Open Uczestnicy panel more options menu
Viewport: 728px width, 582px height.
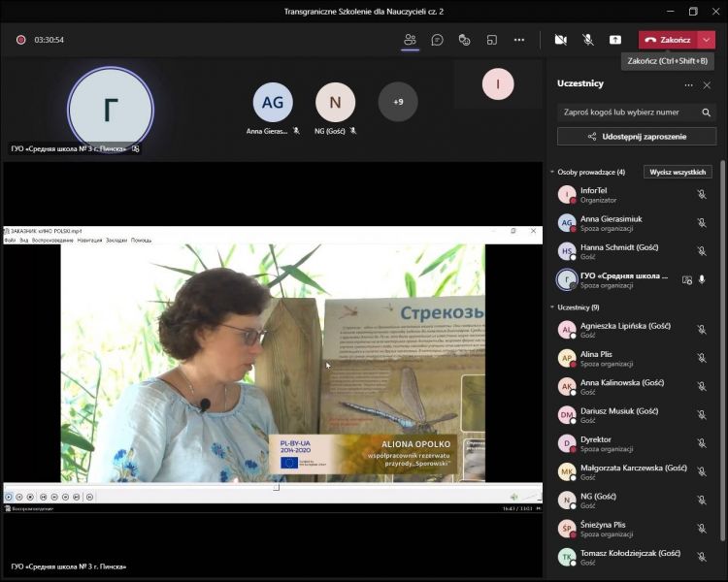click(x=688, y=84)
